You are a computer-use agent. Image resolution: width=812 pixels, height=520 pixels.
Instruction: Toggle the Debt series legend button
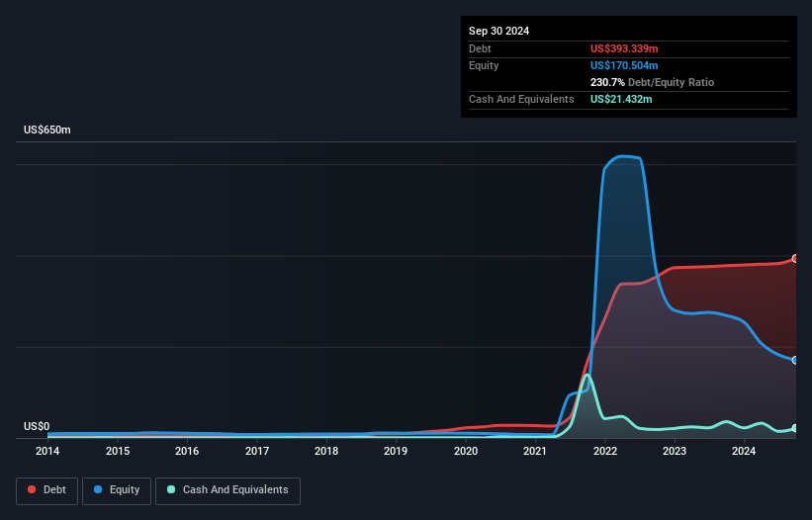(x=47, y=490)
